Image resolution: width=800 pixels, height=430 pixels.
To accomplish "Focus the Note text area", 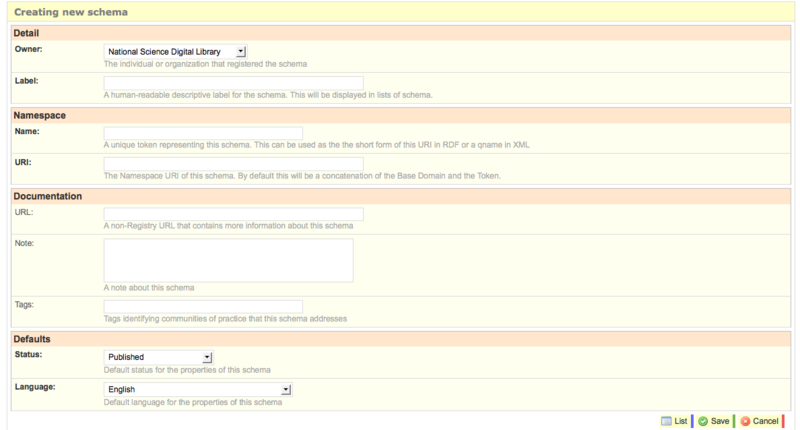I will coord(229,260).
